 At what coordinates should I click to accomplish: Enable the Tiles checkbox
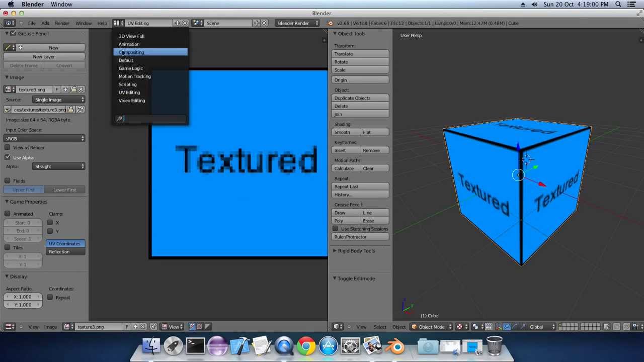[8, 248]
